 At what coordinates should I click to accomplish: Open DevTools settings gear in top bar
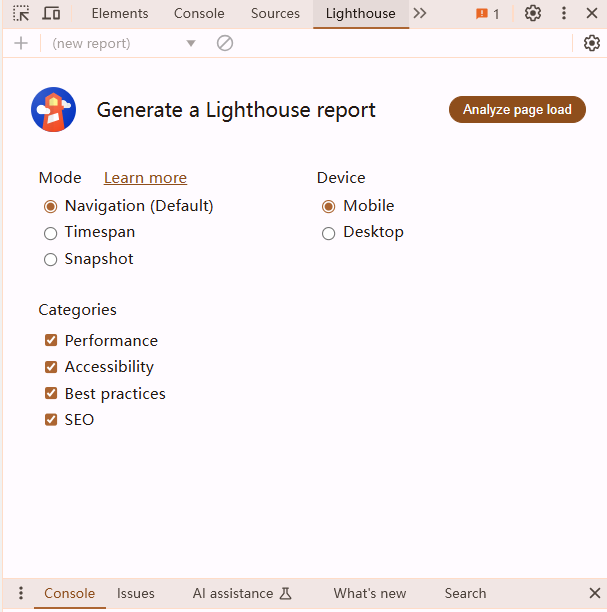coord(532,13)
